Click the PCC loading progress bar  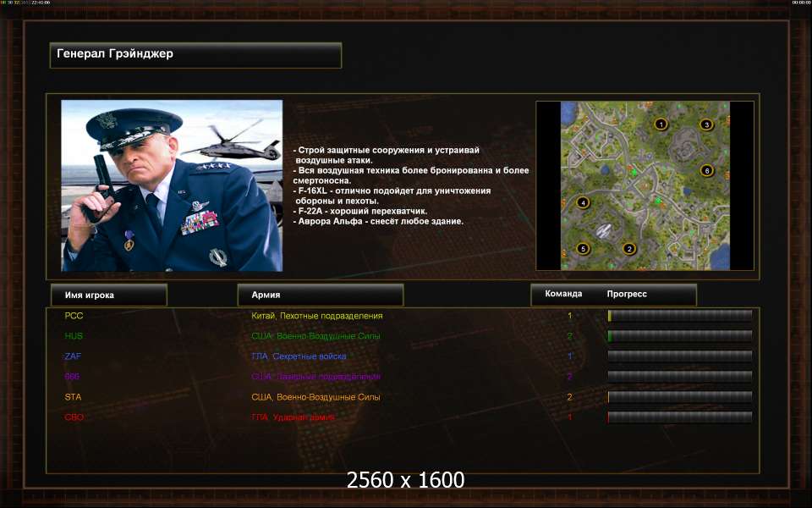tap(680, 316)
